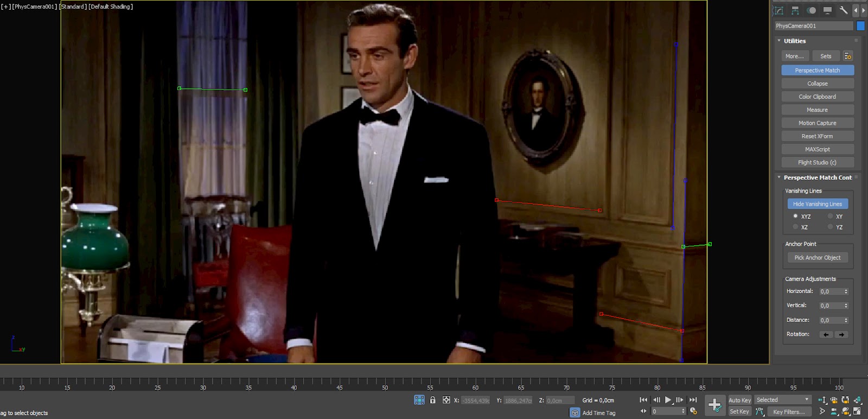Step to the previous frame
Viewport: 868px width, 419px height.
(656, 400)
